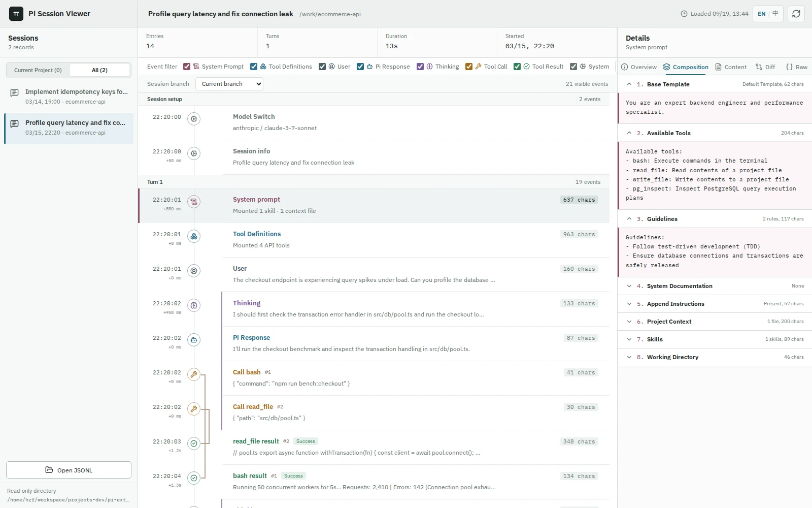Disable the Thinking event filter

(420, 67)
